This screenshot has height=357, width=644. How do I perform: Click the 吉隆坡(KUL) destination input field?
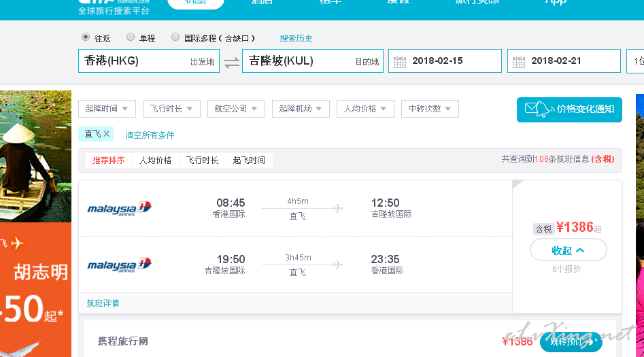[x=313, y=61]
